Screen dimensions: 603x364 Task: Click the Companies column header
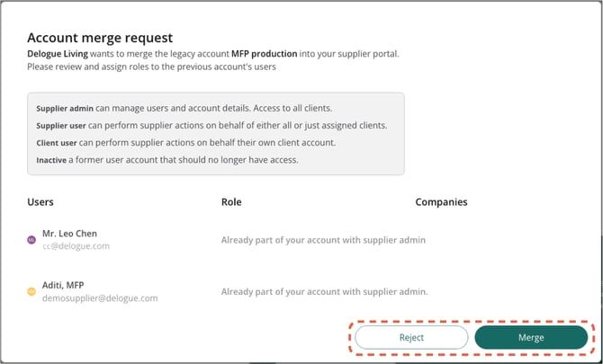point(441,202)
